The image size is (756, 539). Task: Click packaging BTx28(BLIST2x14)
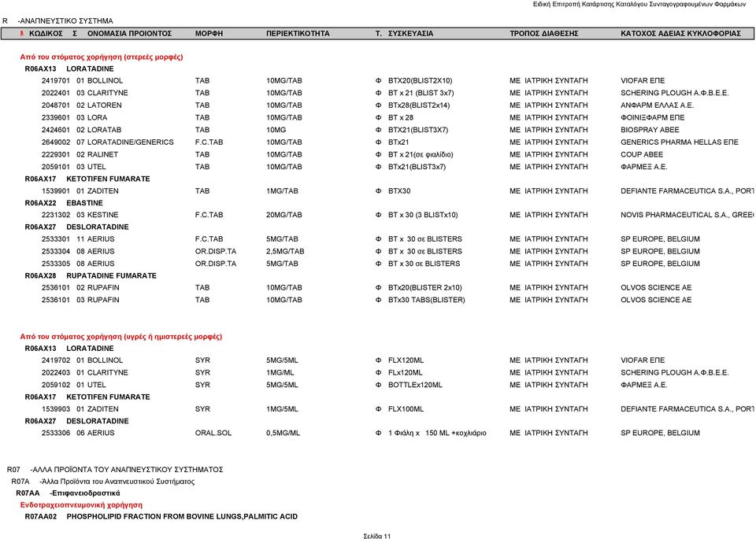[419, 105]
